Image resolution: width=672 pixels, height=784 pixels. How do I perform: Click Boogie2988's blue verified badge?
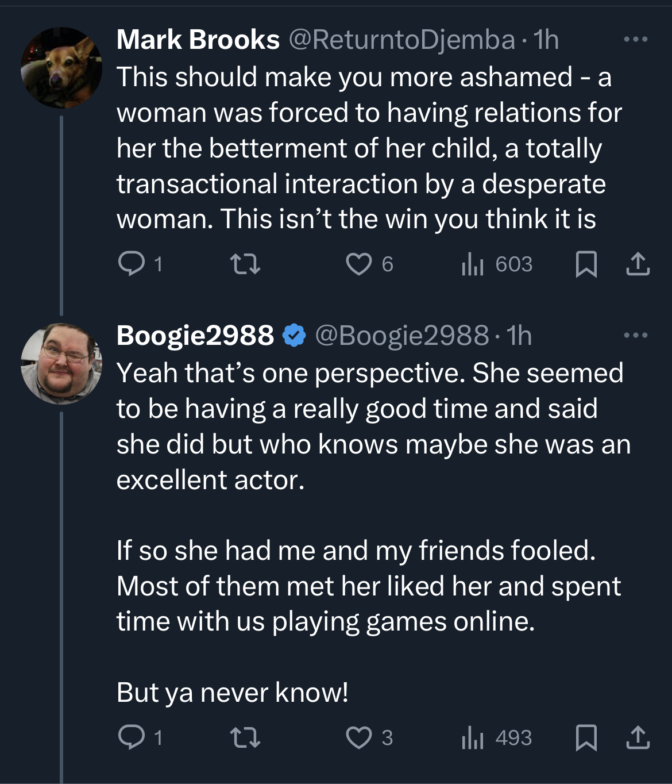pyautogui.click(x=294, y=335)
